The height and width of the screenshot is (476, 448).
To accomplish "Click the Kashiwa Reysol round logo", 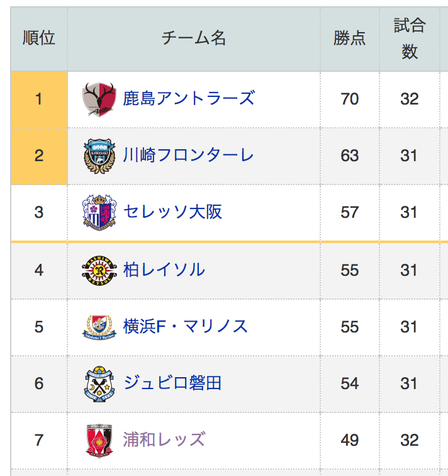I will coord(99,270).
